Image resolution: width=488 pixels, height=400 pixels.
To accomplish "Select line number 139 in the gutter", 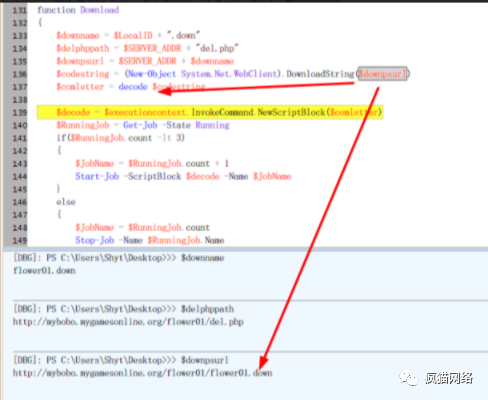I will pyautogui.click(x=20, y=113).
